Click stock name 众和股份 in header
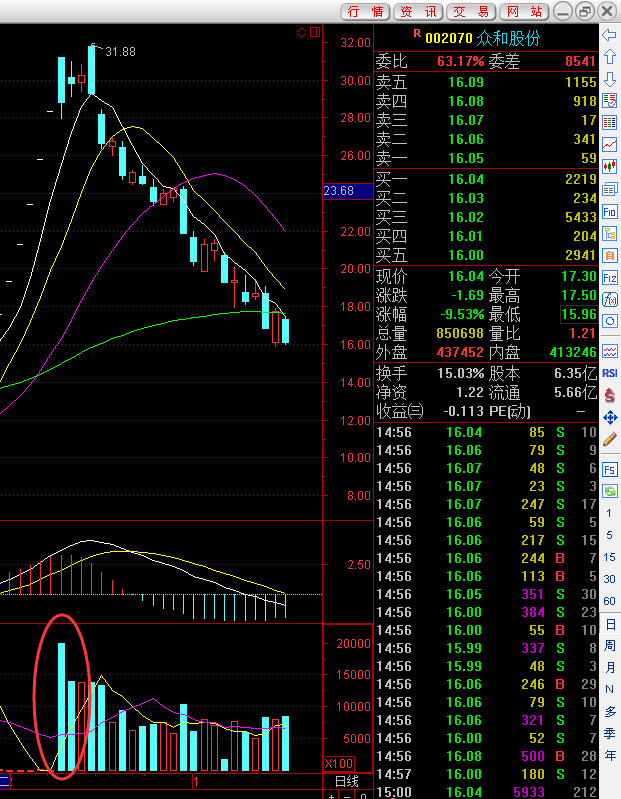The height and width of the screenshot is (799, 621). coord(508,38)
